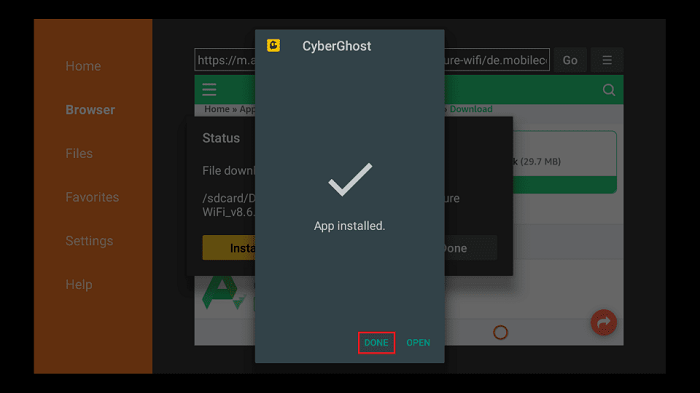Open the Download breadcrumb link
Image resolution: width=700 pixels, height=393 pixels.
pyautogui.click(x=471, y=109)
